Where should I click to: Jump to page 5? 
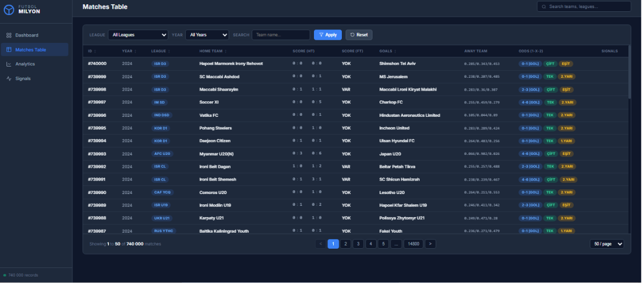point(383,244)
